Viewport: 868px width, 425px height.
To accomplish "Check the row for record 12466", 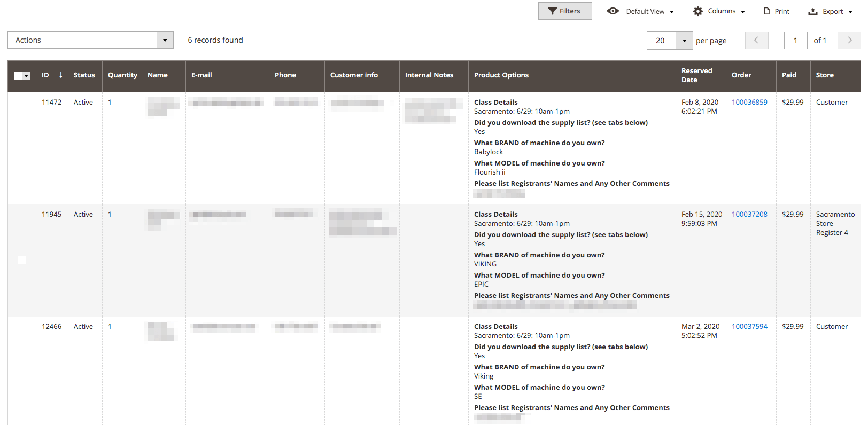I will [x=22, y=372].
